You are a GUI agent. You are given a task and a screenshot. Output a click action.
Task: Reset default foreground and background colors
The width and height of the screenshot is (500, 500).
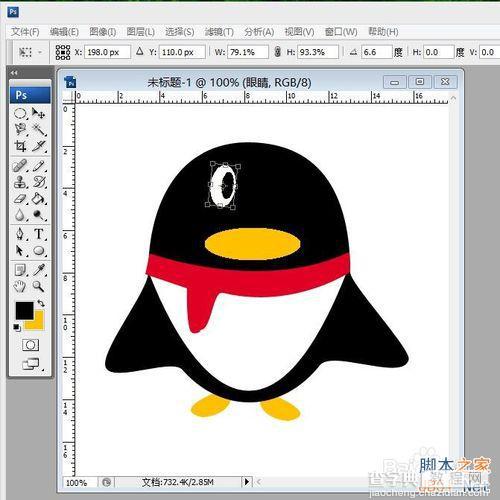pos(17,327)
